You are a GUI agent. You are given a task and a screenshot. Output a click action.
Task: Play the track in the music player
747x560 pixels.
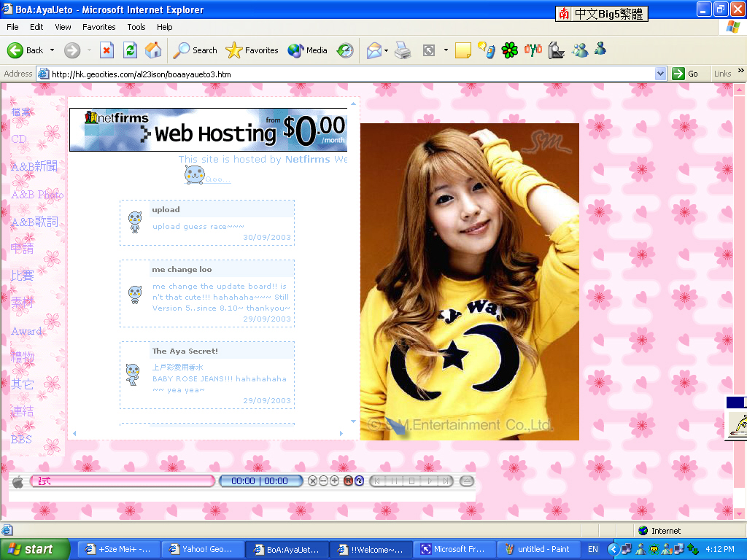[x=429, y=481]
